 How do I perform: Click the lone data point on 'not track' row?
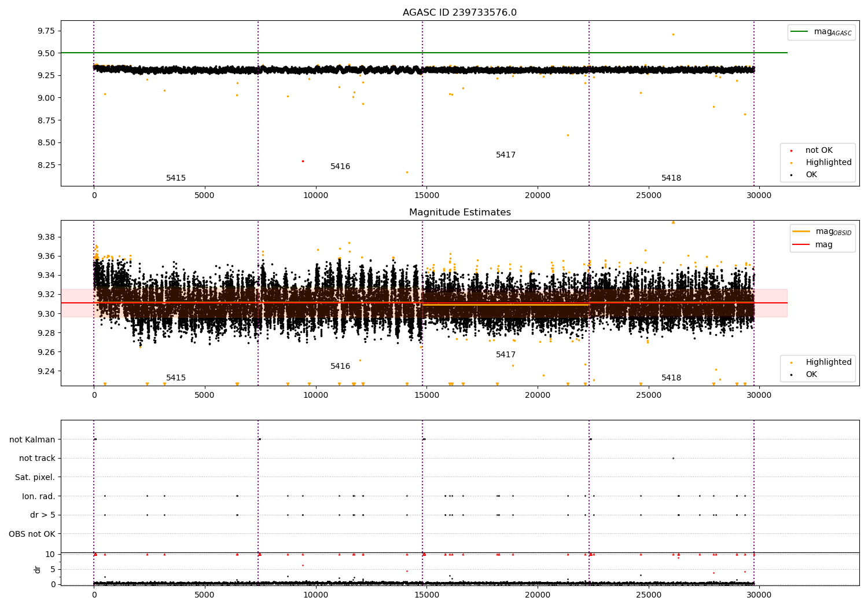pos(673,458)
